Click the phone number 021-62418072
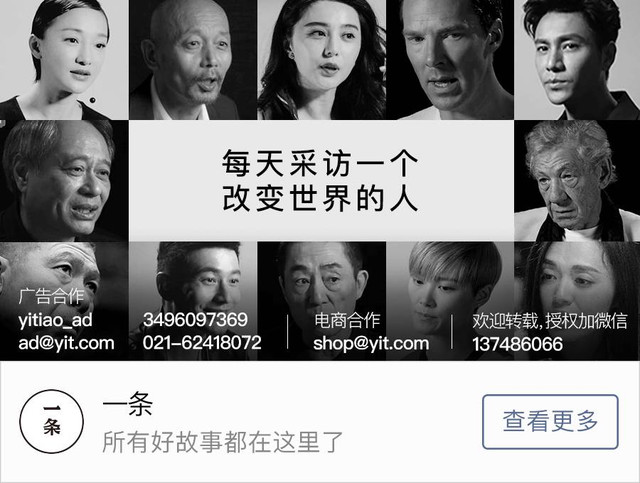 pyautogui.click(x=202, y=343)
